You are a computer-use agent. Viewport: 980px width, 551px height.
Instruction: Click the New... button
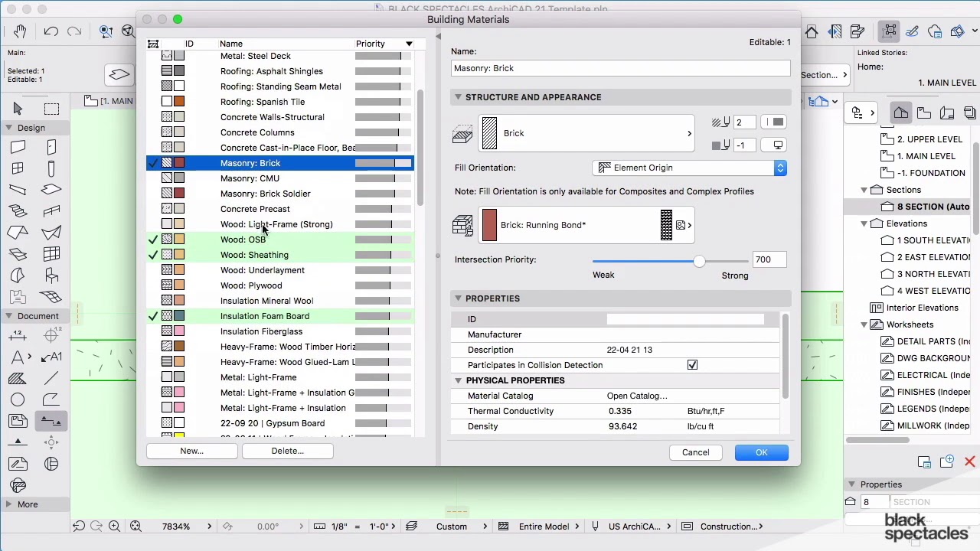191,451
